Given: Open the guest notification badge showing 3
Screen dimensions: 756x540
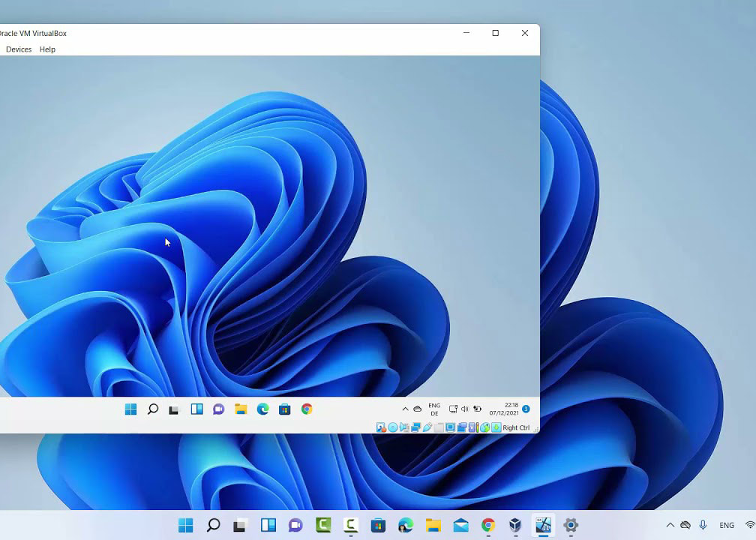Looking at the screenshot, I should 526,409.
